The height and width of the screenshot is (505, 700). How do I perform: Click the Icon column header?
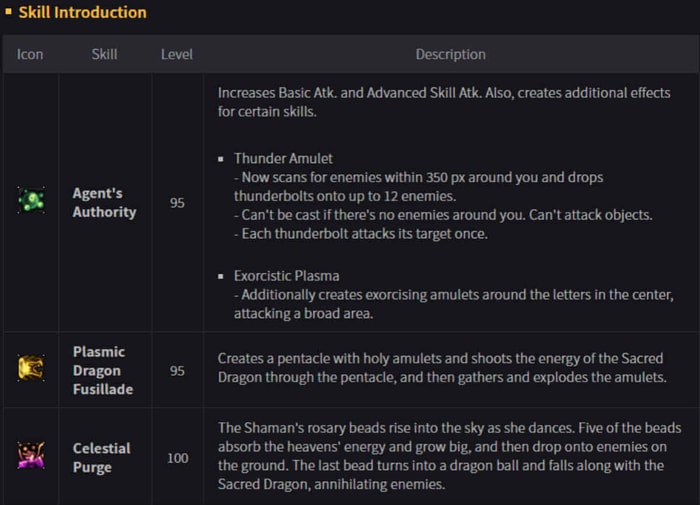pos(30,54)
